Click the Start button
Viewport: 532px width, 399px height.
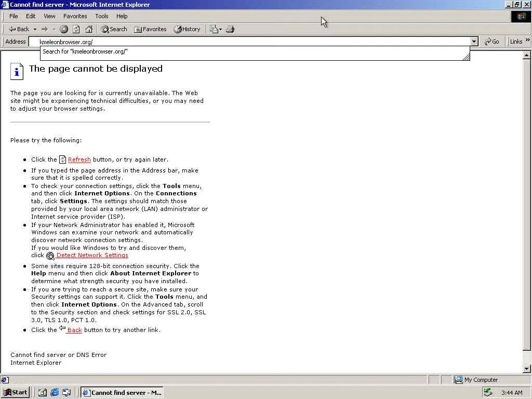pyautogui.click(x=15, y=393)
